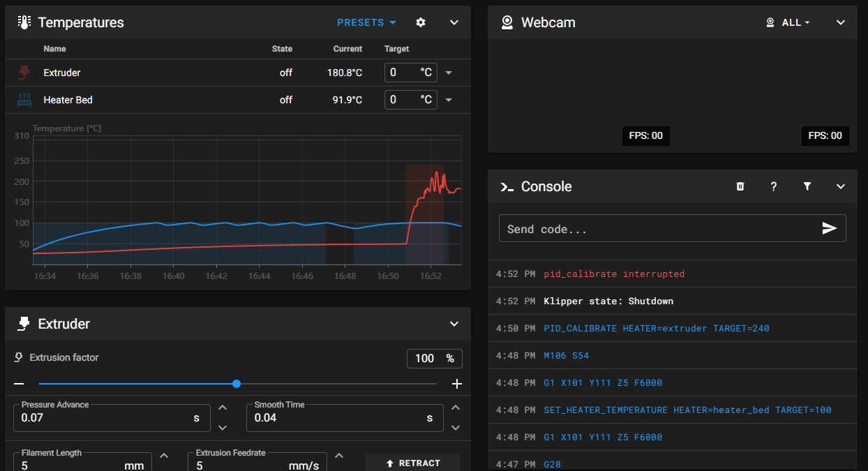
Task: Increase the extrusion factor with the plus icon
Action: 457,384
